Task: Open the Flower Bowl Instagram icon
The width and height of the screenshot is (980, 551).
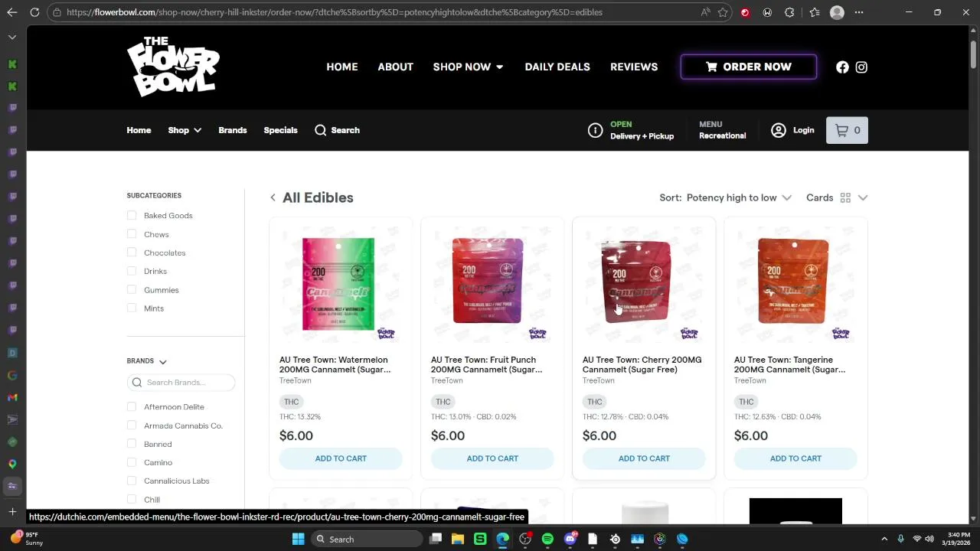Action: click(x=861, y=67)
